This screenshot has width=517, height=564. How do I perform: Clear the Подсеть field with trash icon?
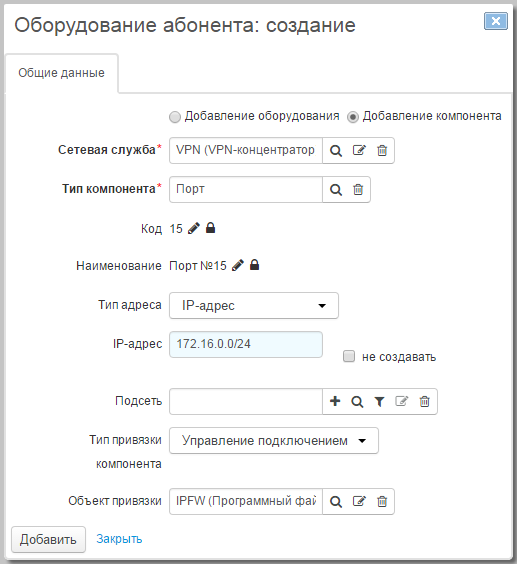pyautogui.click(x=424, y=401)
